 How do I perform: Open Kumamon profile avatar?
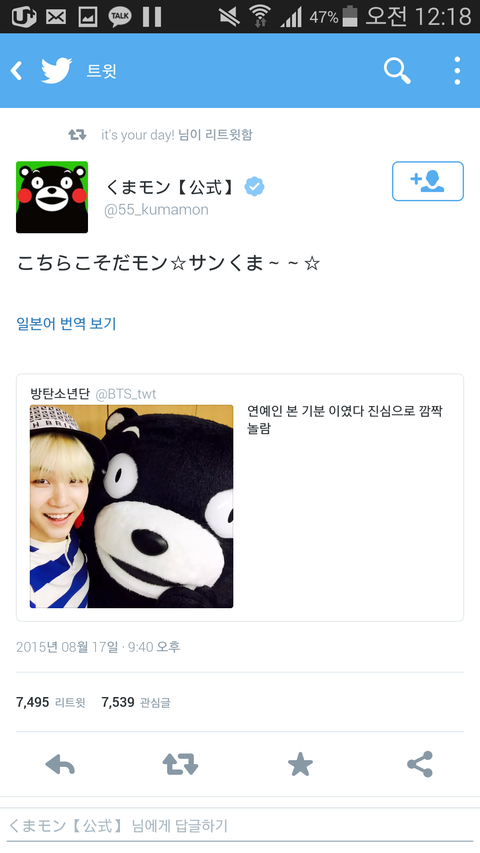tap(52, 197)
